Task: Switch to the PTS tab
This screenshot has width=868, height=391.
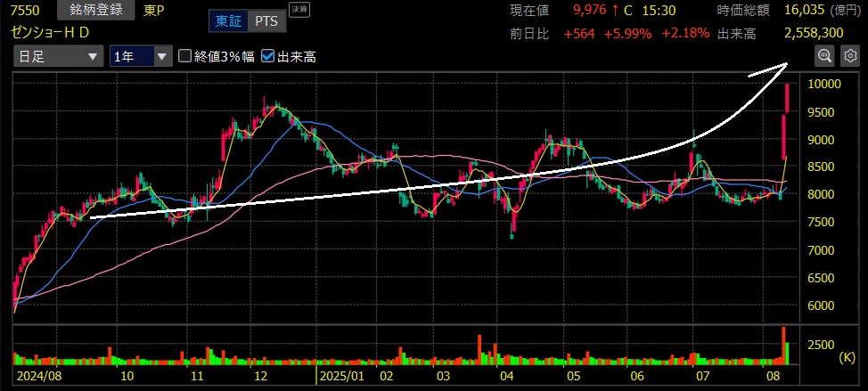Action: (x=264, y=20)
